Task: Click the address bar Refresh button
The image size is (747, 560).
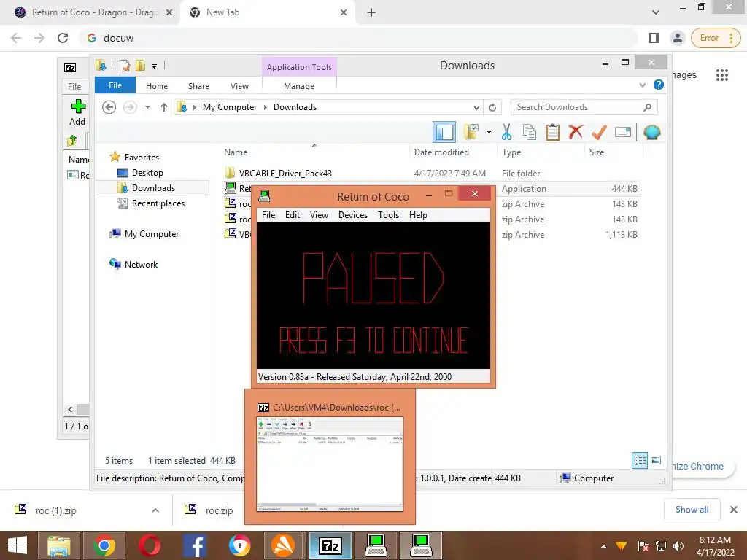Action: 492,107
